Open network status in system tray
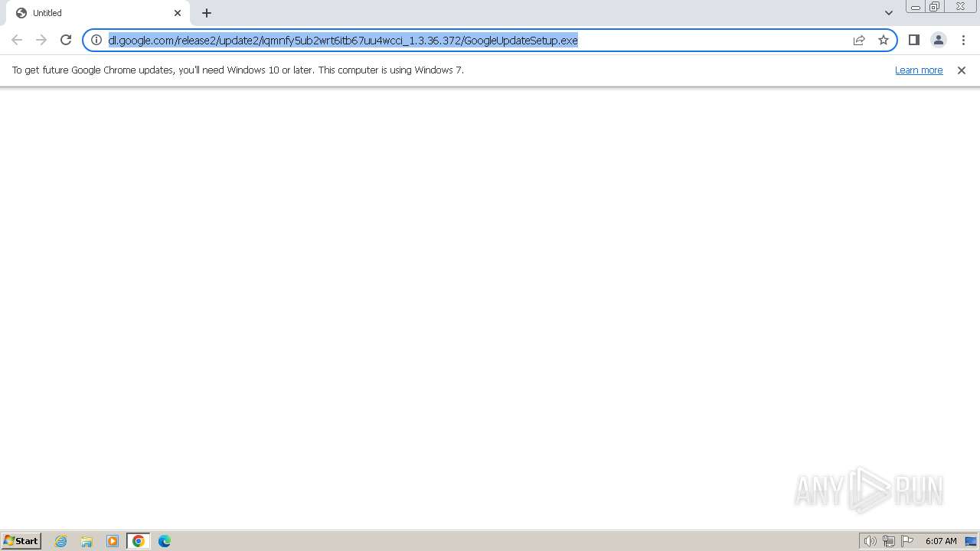 coord(889,541)
